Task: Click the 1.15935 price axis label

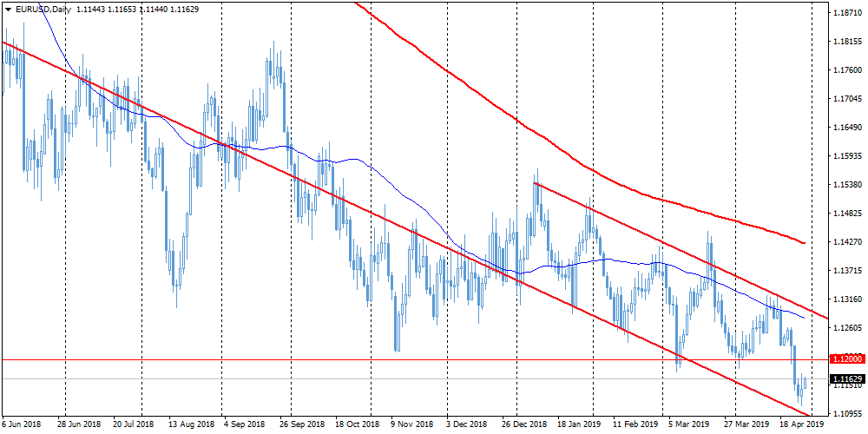Action: pyautogui.click(x=847, y=156)
